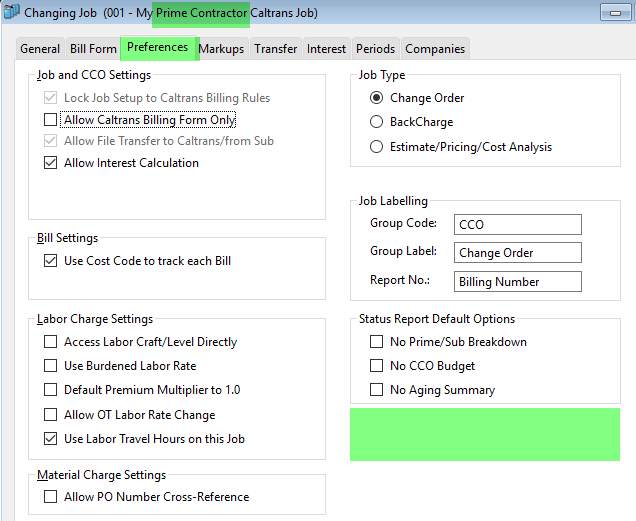The width and height of the screenshot is (636, 521).
Task: Open the Interest tab
Action: coord(326,49)
